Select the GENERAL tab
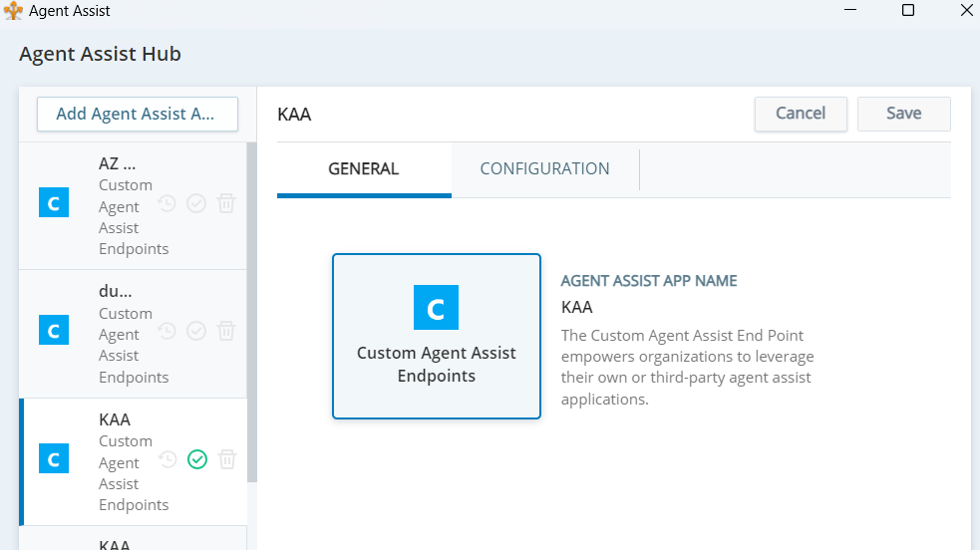The width and height of the screenshot is (980, 550). click(364, 169)
